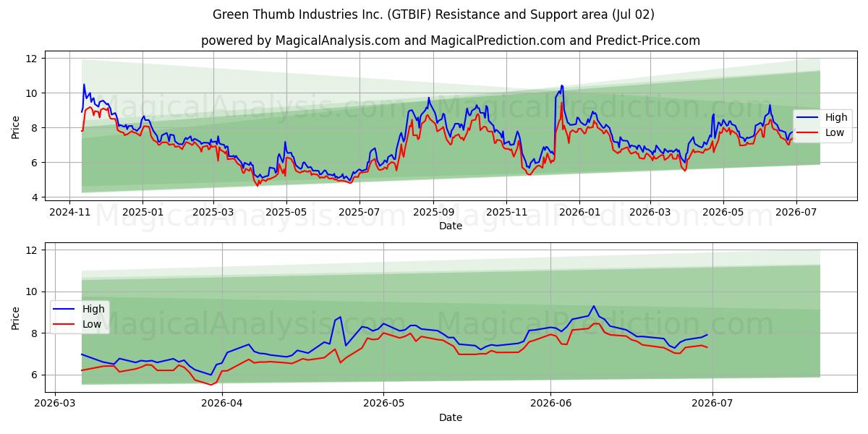Click the '12' y-axis tick of the top chart
The width and height of the screenshot is (868, 434).
[x=33, y=58]
